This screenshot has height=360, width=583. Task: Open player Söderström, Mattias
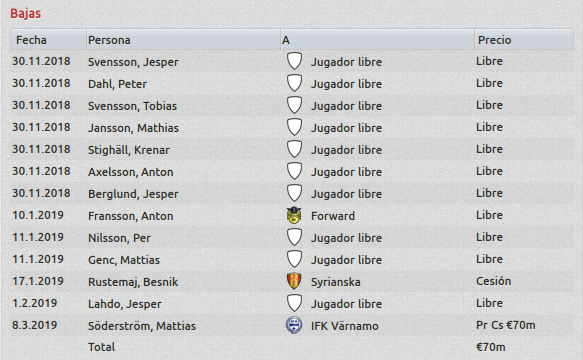[142, 326]
